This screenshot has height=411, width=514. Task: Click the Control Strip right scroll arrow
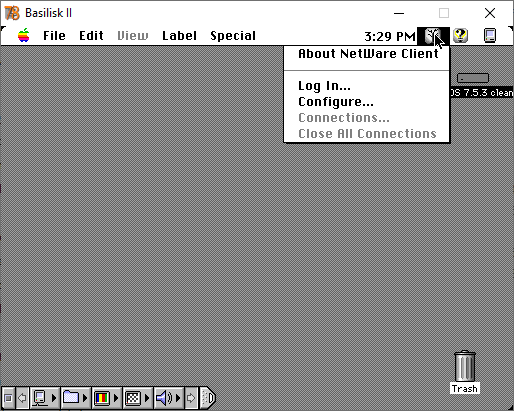click(191, 398)
